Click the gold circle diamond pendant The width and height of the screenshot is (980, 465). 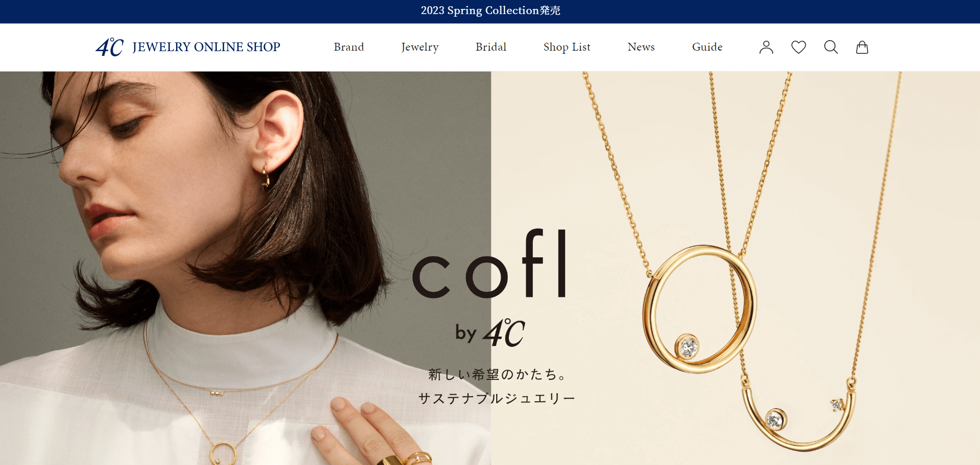pos(699,309)
